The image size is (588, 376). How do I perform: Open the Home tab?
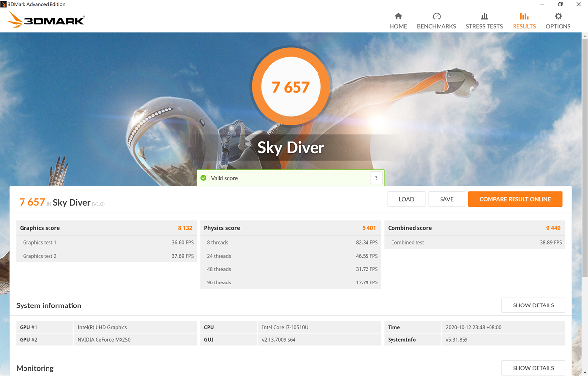[398, 21]
